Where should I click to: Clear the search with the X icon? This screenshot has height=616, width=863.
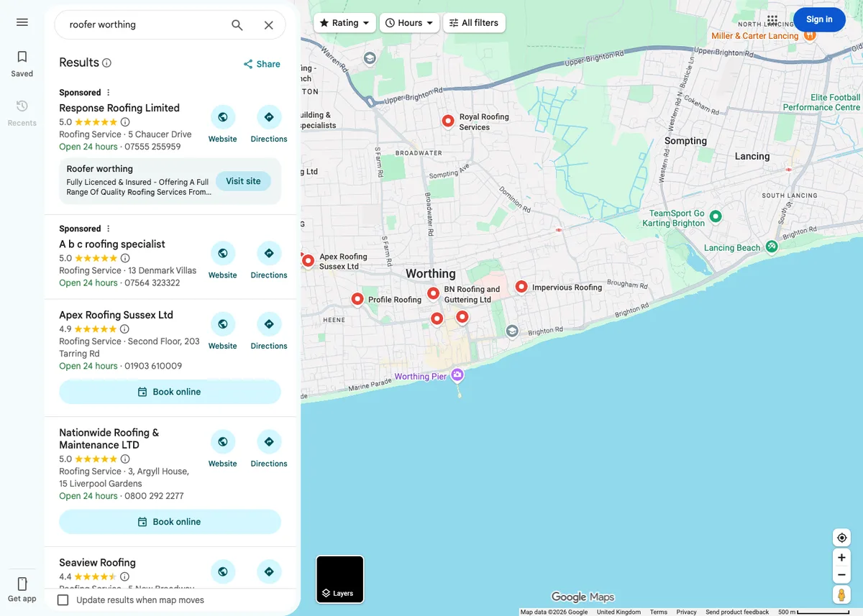tap(268, 25)
